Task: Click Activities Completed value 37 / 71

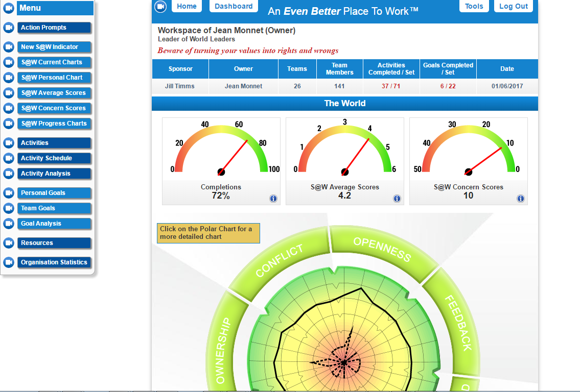Action: pos(391,86)
